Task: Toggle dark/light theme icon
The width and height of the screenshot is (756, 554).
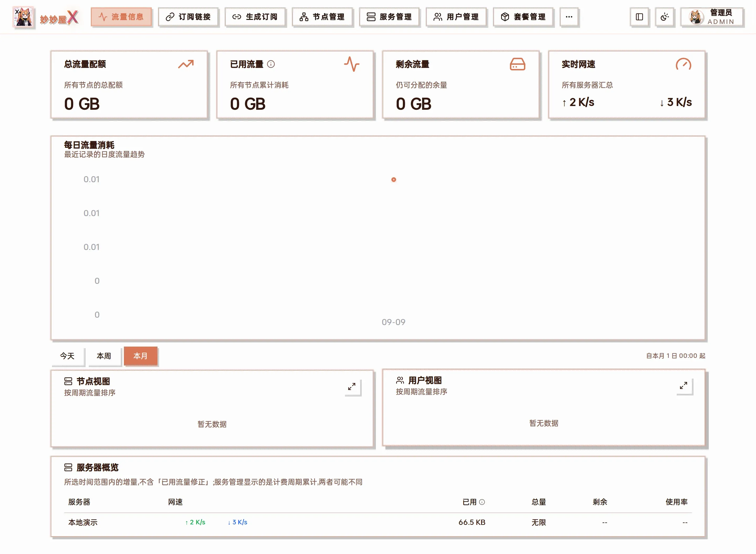Action: [x=664, y=17]
